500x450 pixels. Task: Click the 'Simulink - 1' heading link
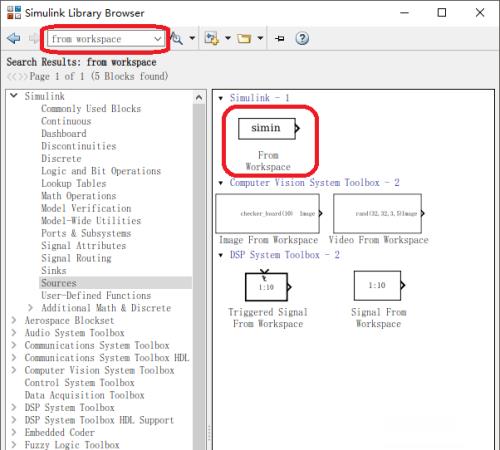[259, 98]
